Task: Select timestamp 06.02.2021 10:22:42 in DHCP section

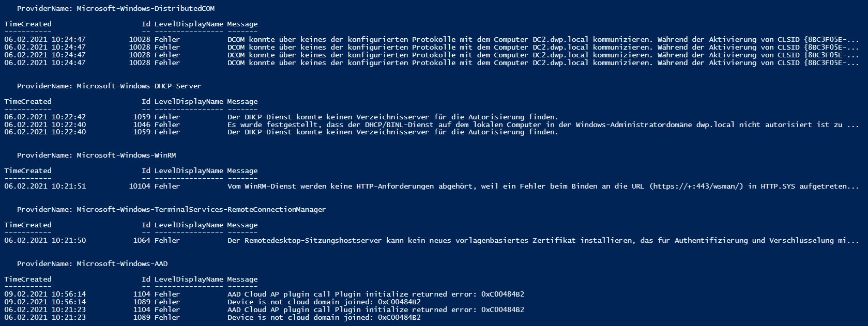Action: pos(45,117)
